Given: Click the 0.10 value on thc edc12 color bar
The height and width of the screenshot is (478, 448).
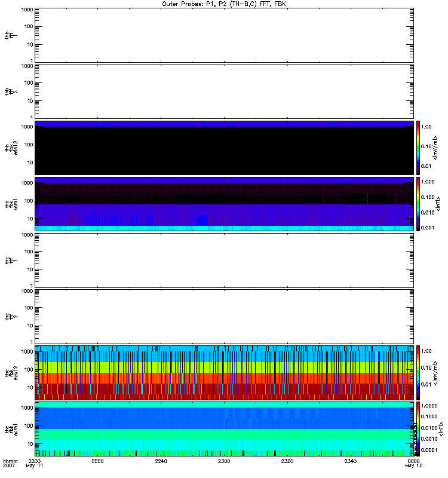Looking at the screenshot, I should click(426, 368).
